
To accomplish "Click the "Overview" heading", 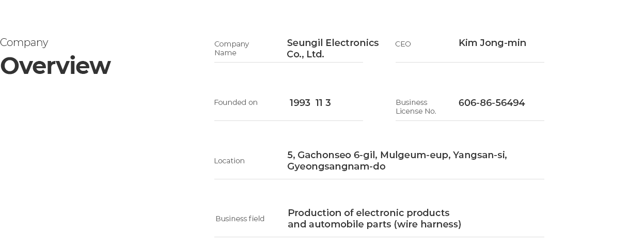I will [55, 66].
